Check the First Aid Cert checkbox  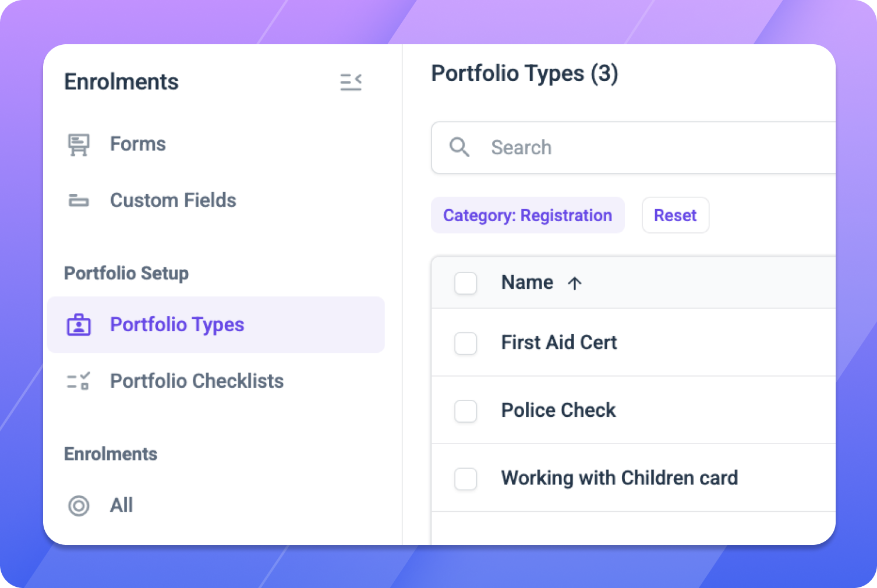point(465,343)
